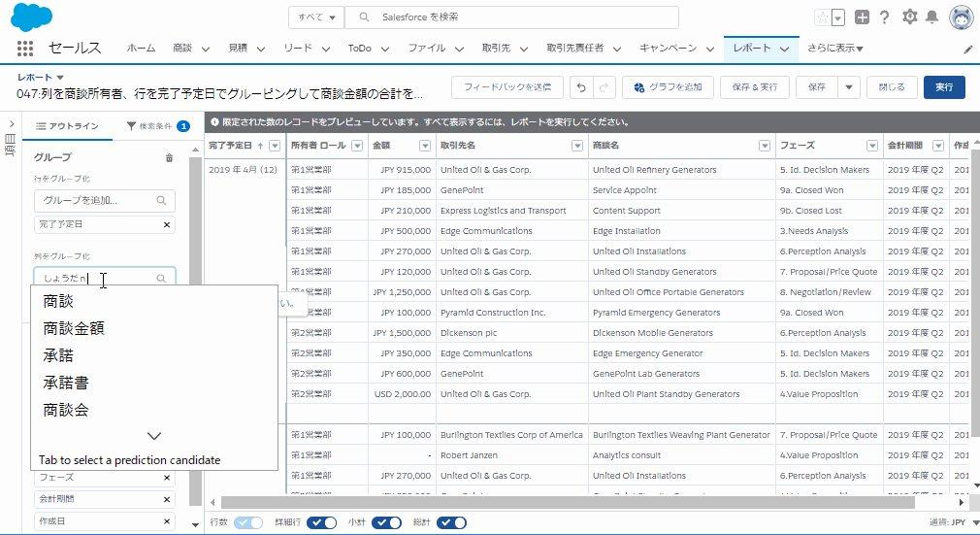
Task: Open the キャンペーン nav tab
Action: pos(668,49)
